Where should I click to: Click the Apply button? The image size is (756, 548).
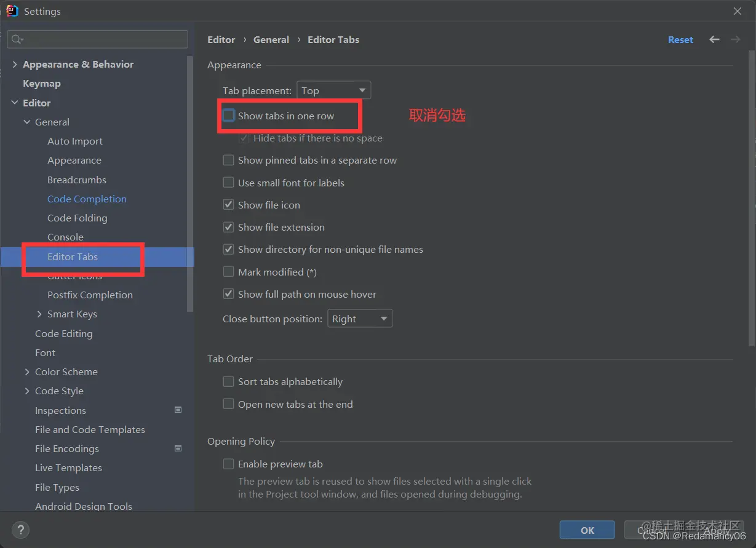pos(717,530)
